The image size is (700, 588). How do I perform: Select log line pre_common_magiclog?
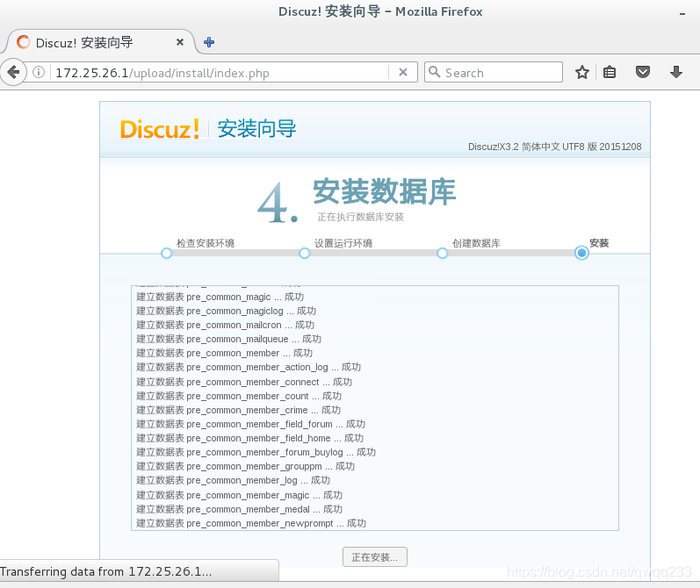point(226,311)
